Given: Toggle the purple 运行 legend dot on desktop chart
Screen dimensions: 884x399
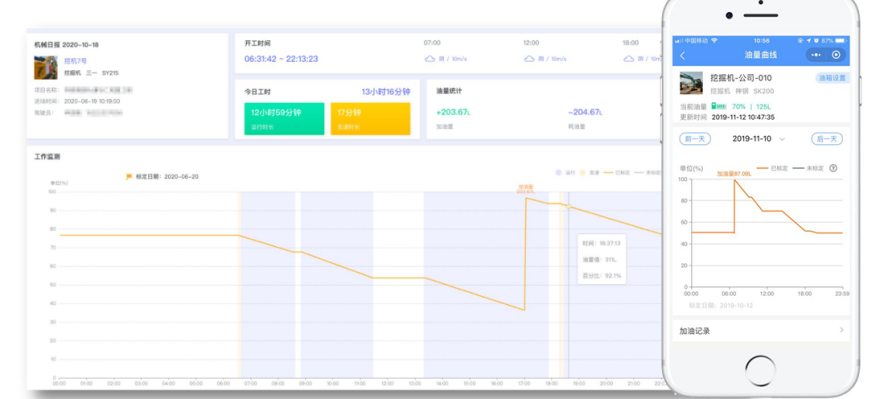Looking at the screenshot, I should click(x=558, y=172).
